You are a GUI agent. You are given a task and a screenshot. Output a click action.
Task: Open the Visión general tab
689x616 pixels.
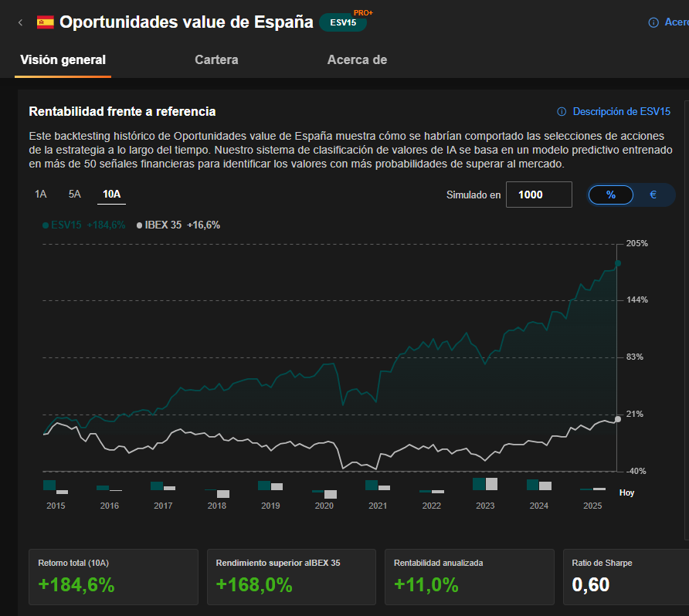pos(63,59)
